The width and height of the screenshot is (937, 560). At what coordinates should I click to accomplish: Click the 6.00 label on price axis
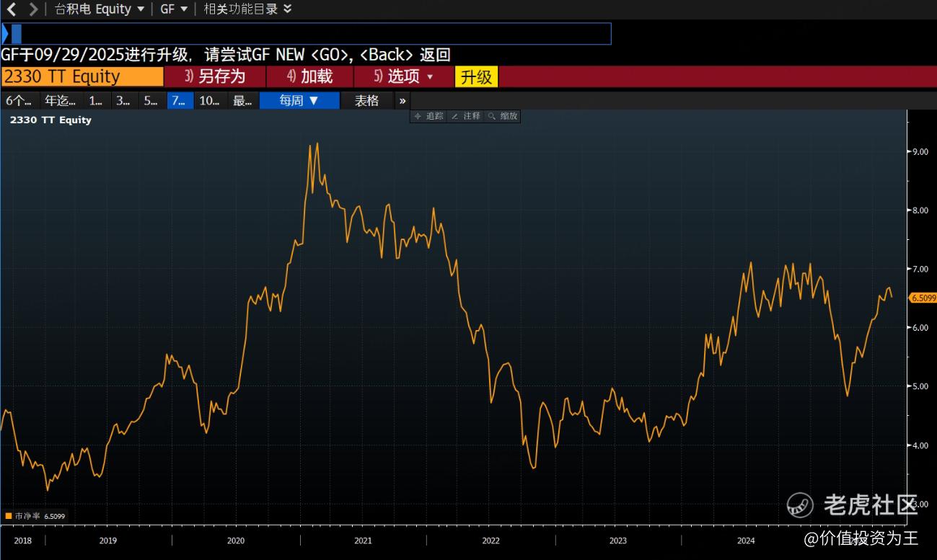(920, 328)
